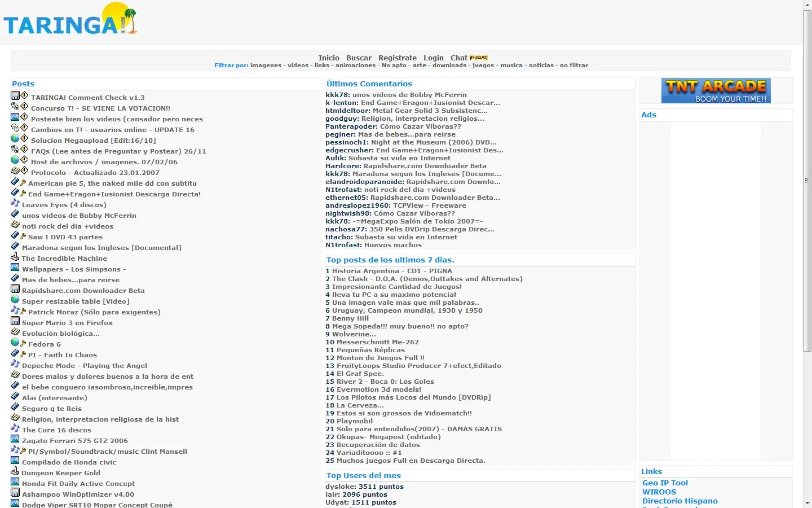812x508 pixels.
Task: Open the TNT Arcade banner
Action: click(x=716, y=91)
